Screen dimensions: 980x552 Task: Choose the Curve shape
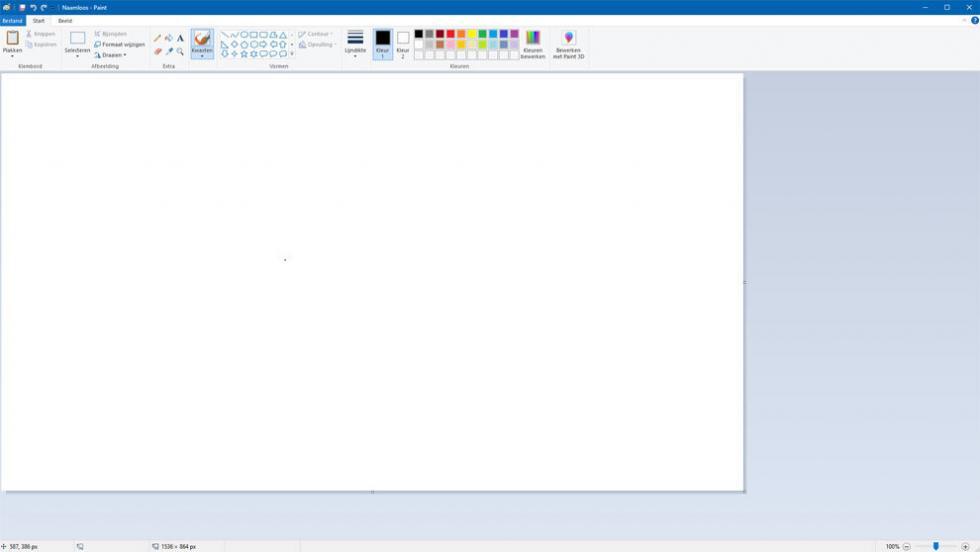click(x=234, y=35)
